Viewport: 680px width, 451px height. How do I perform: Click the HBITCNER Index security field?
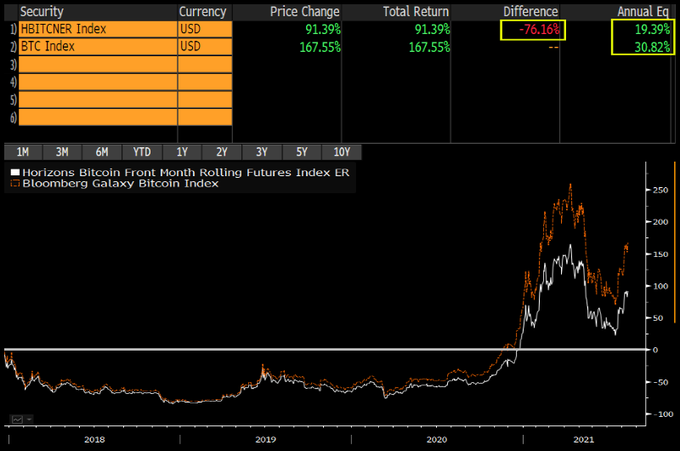(x=97, y=30)
